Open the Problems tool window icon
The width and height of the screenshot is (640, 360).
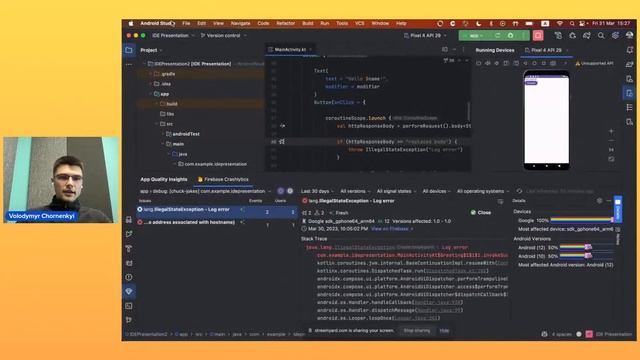coord(129,277)
